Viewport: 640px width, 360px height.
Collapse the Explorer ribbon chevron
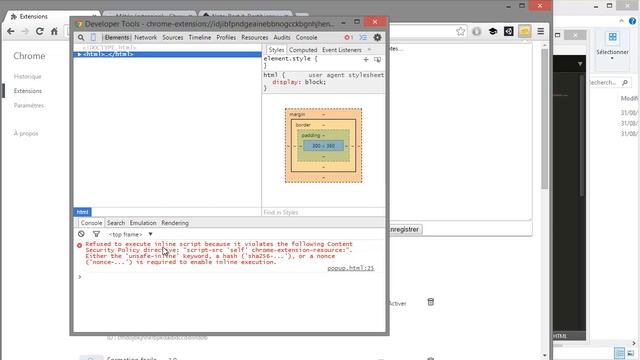click(x=621, y=21)
